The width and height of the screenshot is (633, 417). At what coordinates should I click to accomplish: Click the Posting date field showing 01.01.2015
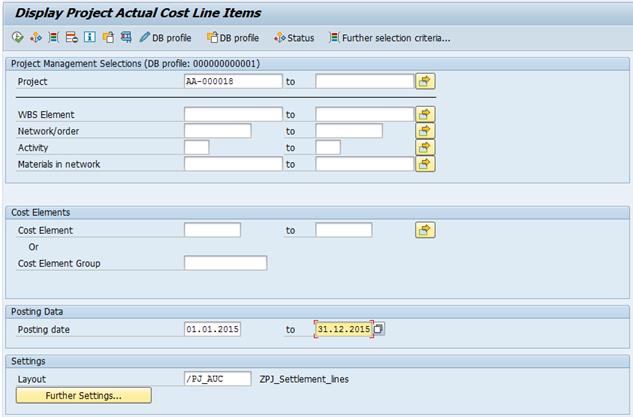212,329
